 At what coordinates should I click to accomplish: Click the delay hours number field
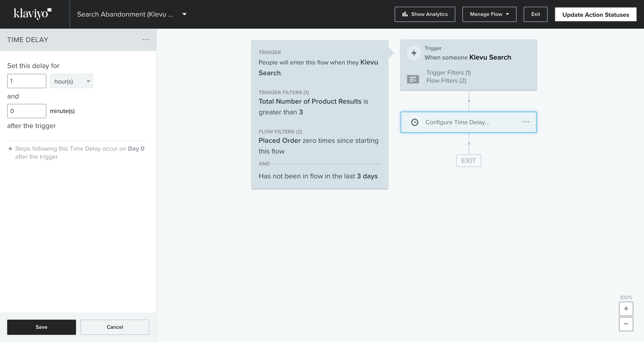coord(27,81)
